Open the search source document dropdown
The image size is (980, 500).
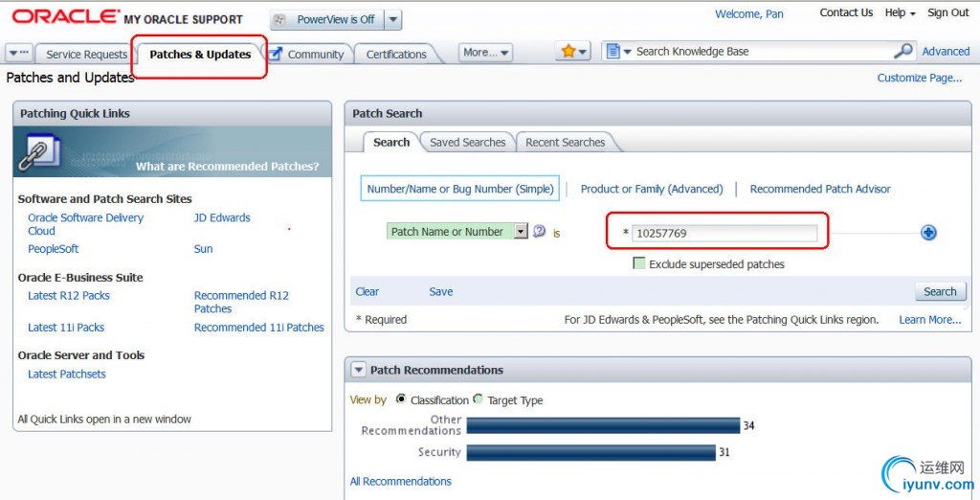pyautogui.click(x=619, y=52)
